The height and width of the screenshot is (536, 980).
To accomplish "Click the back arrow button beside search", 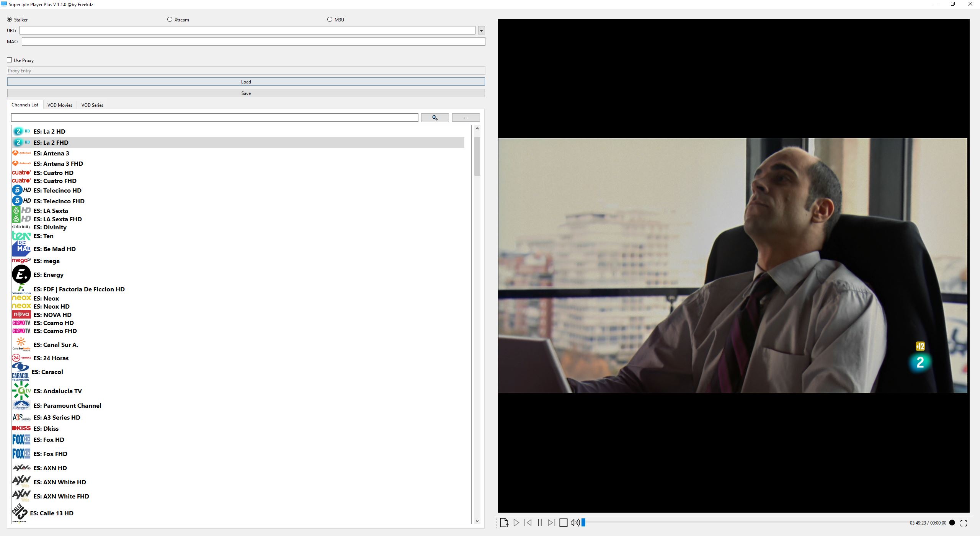I will (x=466, y=118).
